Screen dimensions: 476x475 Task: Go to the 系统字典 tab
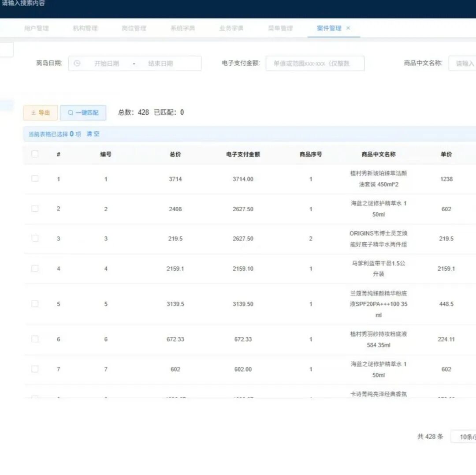click(182, 28)
